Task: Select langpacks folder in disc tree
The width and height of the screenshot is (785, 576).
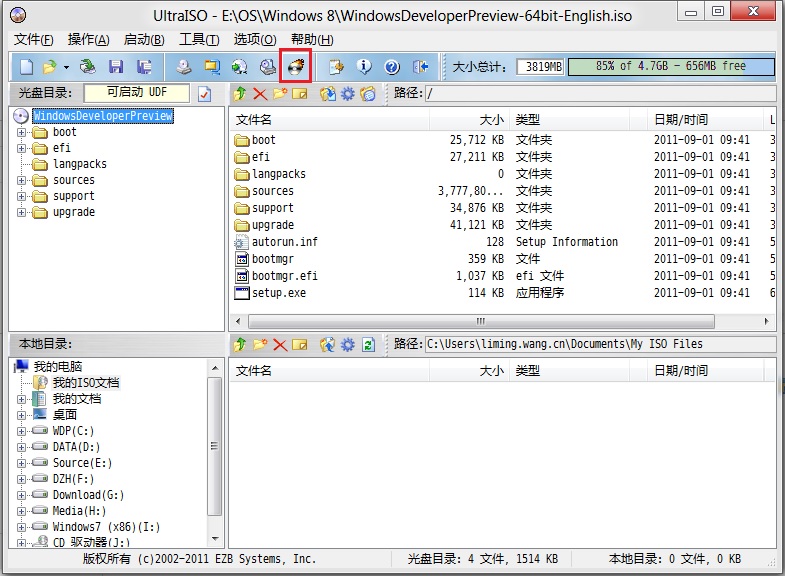Action: pos(80,164)
